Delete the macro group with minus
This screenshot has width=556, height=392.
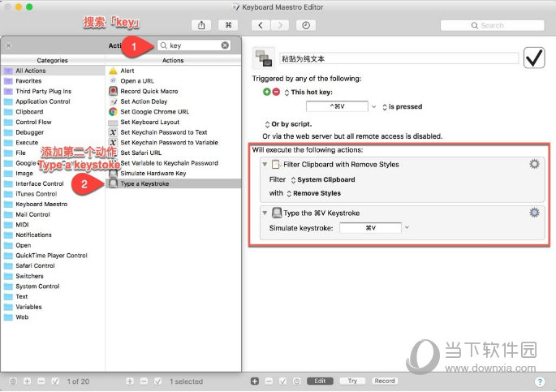pyautogui.click(x=41, y=381)
